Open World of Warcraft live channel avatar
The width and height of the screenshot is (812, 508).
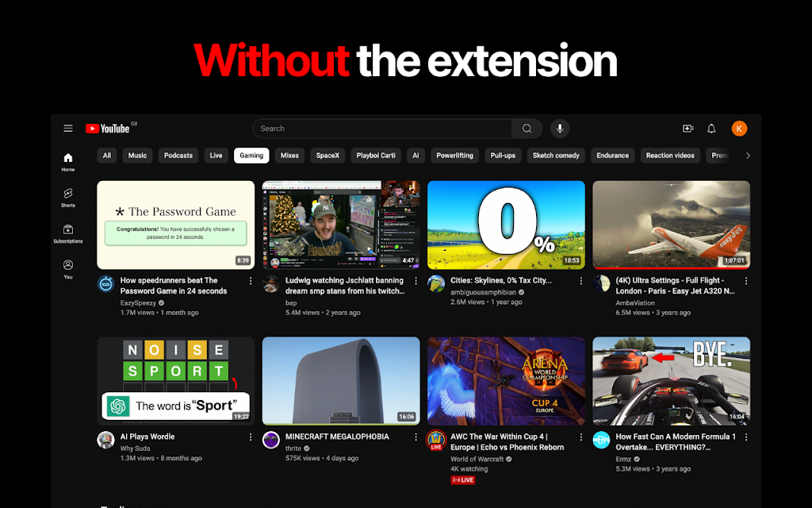[436, 441]
